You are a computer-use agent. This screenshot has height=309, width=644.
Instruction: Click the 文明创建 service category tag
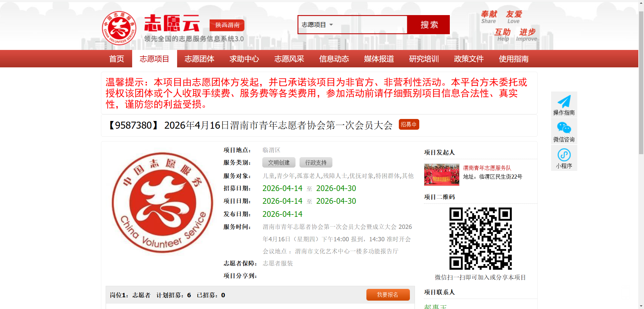278,162
